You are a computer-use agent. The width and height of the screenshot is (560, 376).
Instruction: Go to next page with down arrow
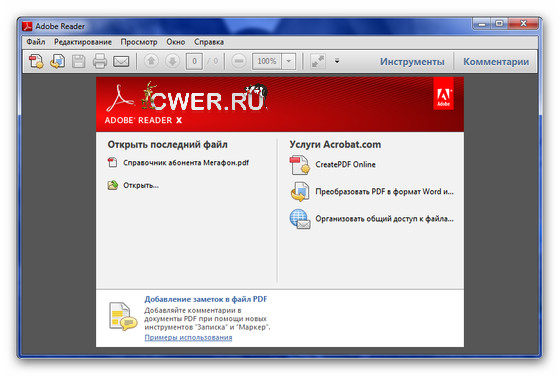point(172,61)
